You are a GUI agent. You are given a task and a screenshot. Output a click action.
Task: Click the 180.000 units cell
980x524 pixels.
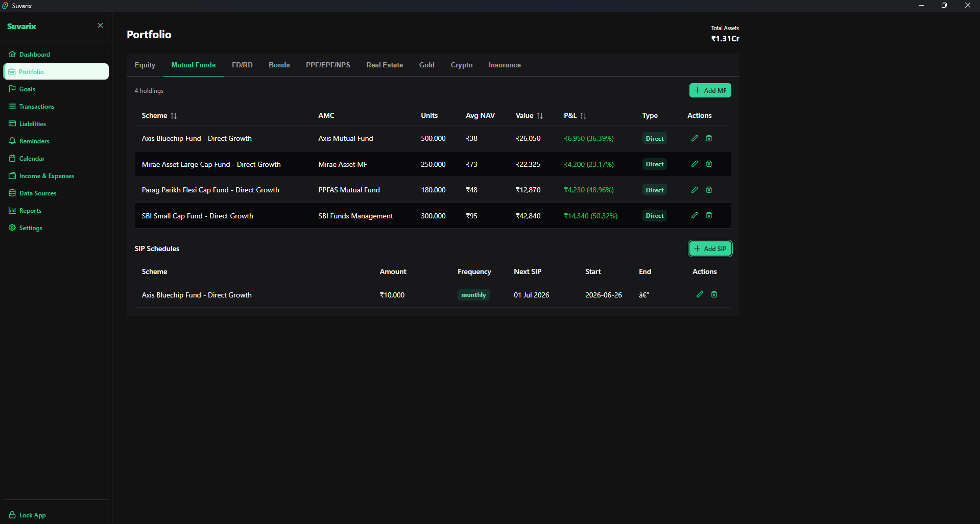click(433, 190)
